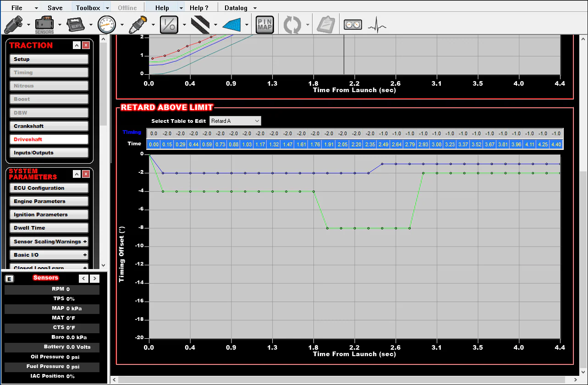Collapse the TRACTION panel
The height and width of the screenshot is (385, 588).
point(77,45)
